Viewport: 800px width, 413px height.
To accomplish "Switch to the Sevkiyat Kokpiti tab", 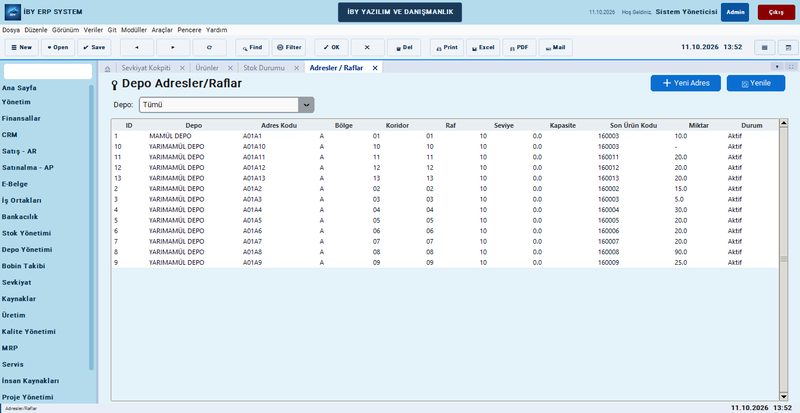I will tap(146, 68).
